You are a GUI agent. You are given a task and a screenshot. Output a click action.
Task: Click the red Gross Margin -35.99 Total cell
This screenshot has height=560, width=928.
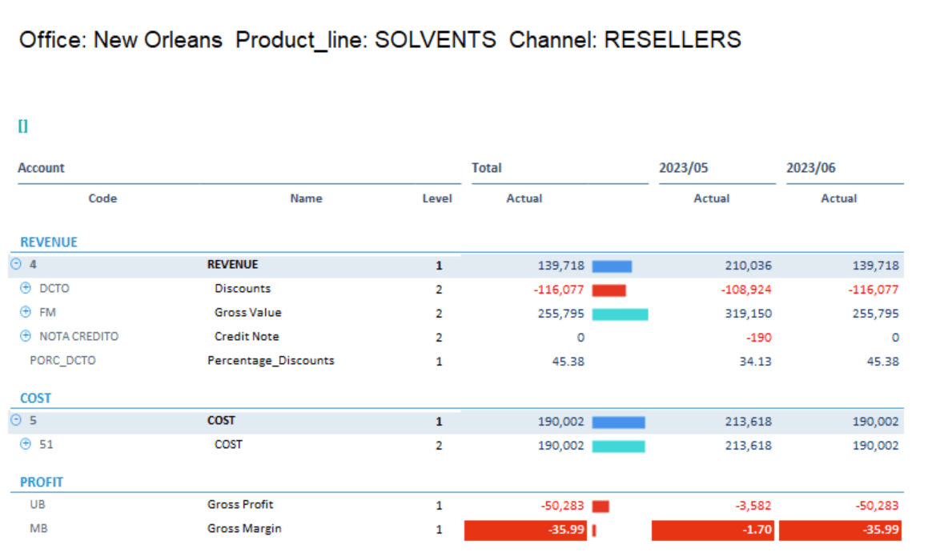[525, 530]
